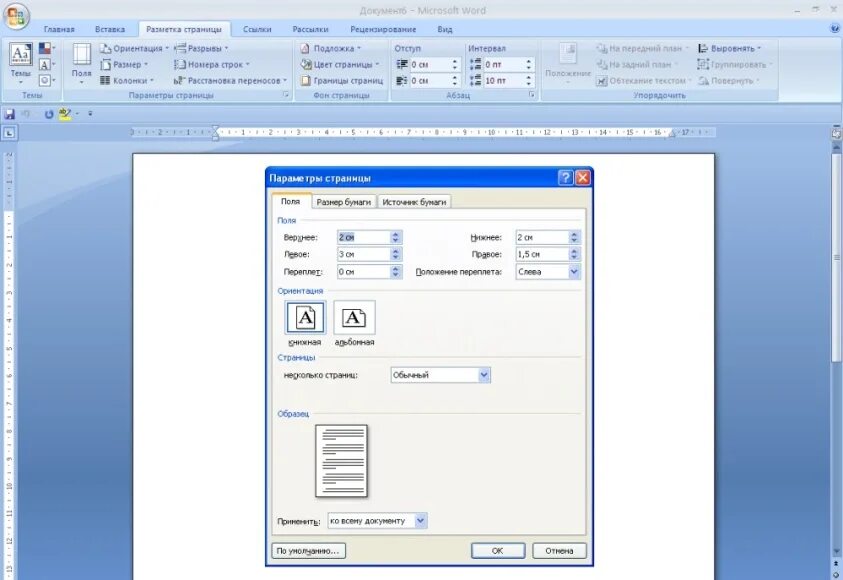Open the Поля margins gallery
The image size is (843, 580).
[82, 63]
